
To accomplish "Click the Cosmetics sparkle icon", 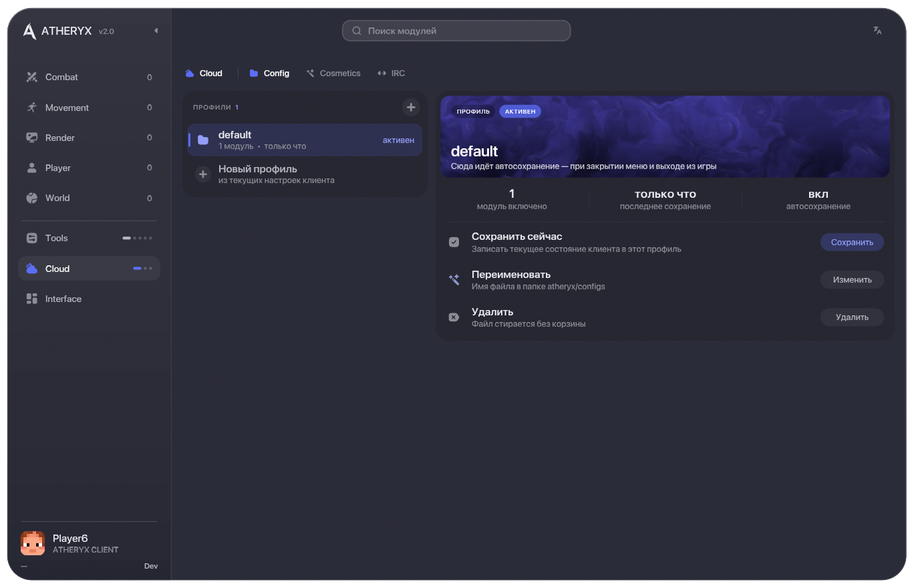I will (310, 73).
